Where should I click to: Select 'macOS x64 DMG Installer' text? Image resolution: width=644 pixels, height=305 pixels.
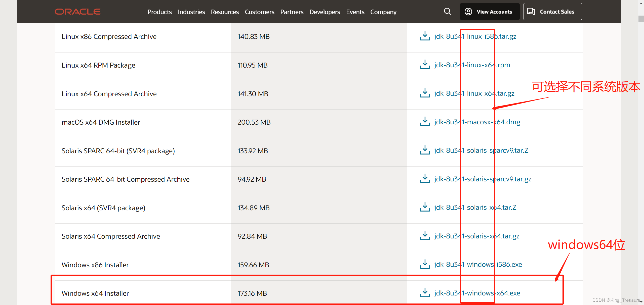[101, 122]
